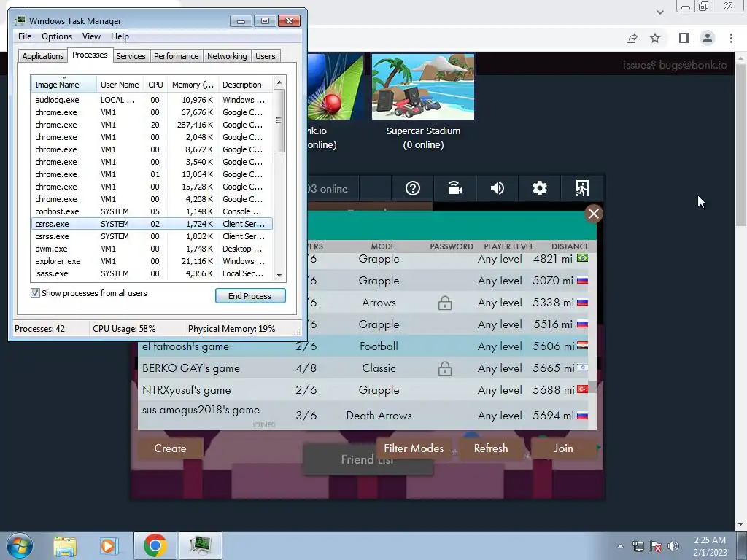Image resolution: width=747 pixels, height=560 pixels.
Task: Open the bonk.io help question mark icon
Action: pyautogui.click(x=413, y=189)
